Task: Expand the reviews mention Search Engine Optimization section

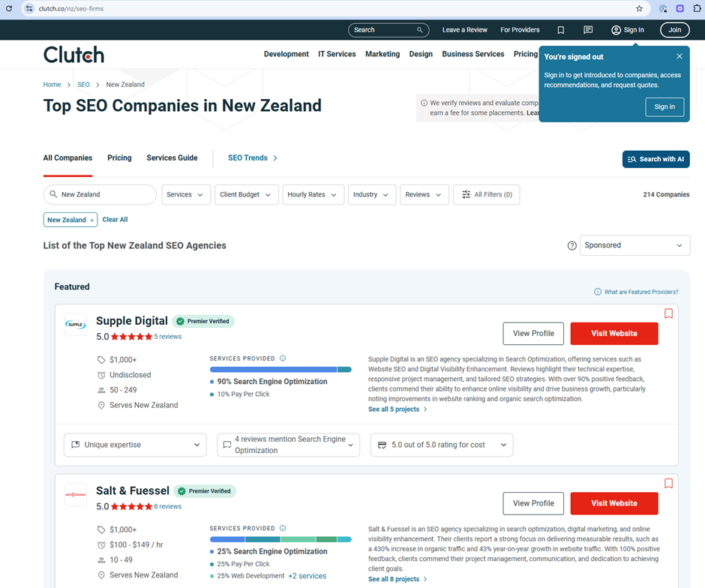Action: click(x=288, y=445)
